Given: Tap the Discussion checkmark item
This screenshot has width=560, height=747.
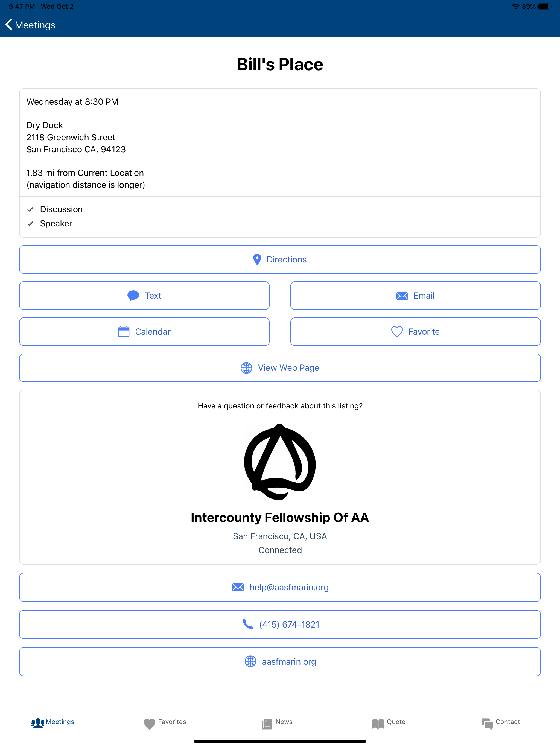Looking at the screenshot, I should coord(61,209).
